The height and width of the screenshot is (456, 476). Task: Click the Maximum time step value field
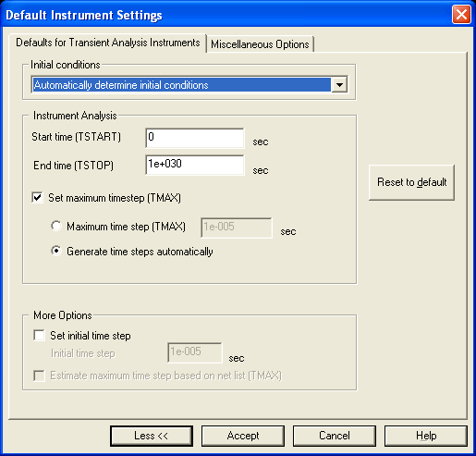(237, 228)
